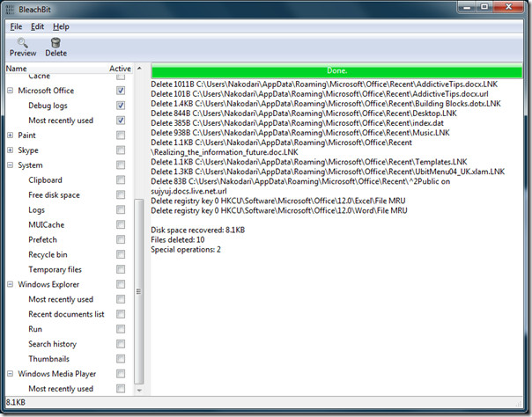Enable the System checkbox
Screen dimensions: 532x417
(121, 165)
